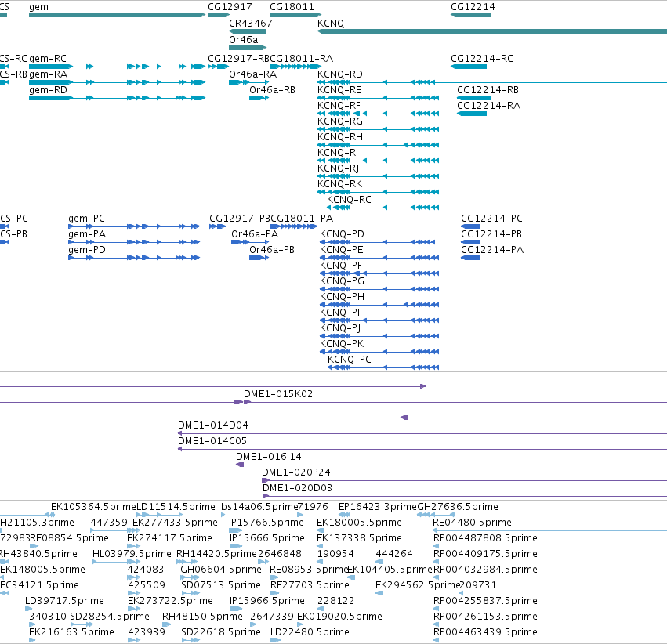Image resolution: width=667 pixels, height=644 pixels.
Task: Select protein CG12214-PC
Action: click(x=470, y=226)
